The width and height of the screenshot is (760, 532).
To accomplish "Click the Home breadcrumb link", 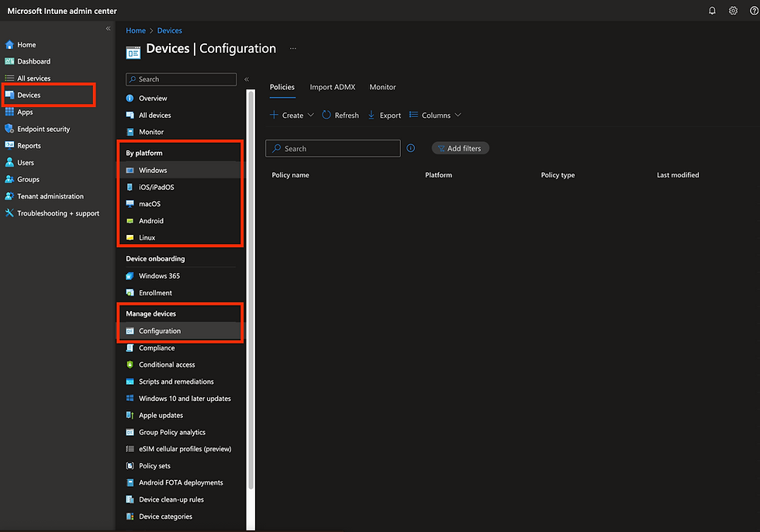I will [x=136, y=31].
